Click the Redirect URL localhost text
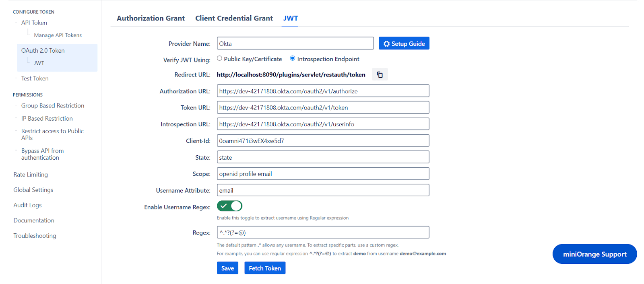The width and height of the screenshot is (644, 284). pos(291,74)
